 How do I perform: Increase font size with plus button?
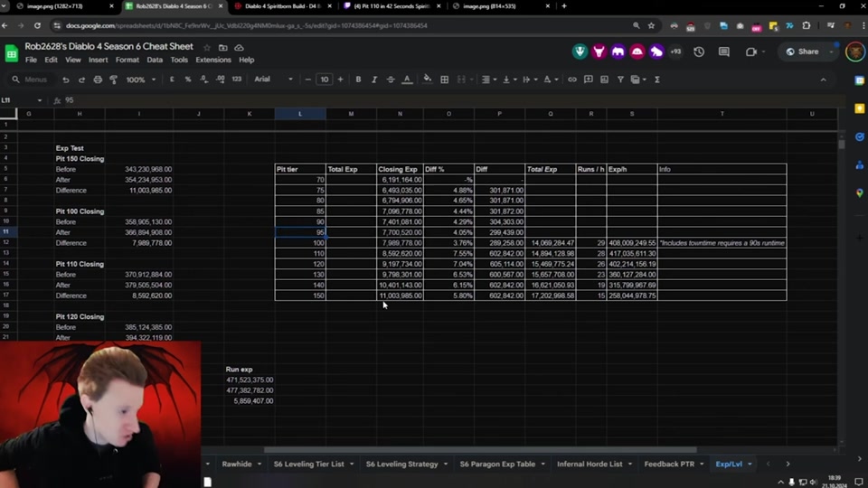[x=341, y=80]
